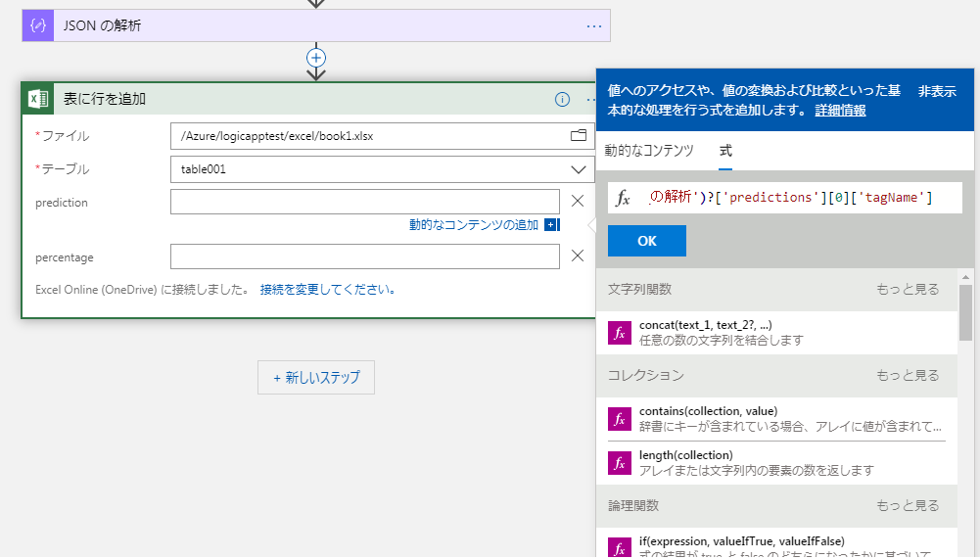980x559 pixels.
Task: Switch to the 動的なコンテンツ tab
Action: (x=649, y=151)
